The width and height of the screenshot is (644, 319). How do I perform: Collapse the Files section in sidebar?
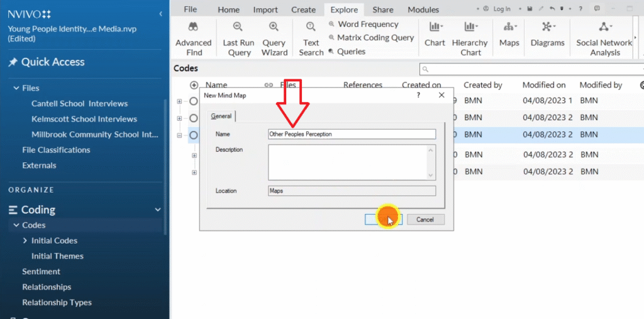(16, 88)
